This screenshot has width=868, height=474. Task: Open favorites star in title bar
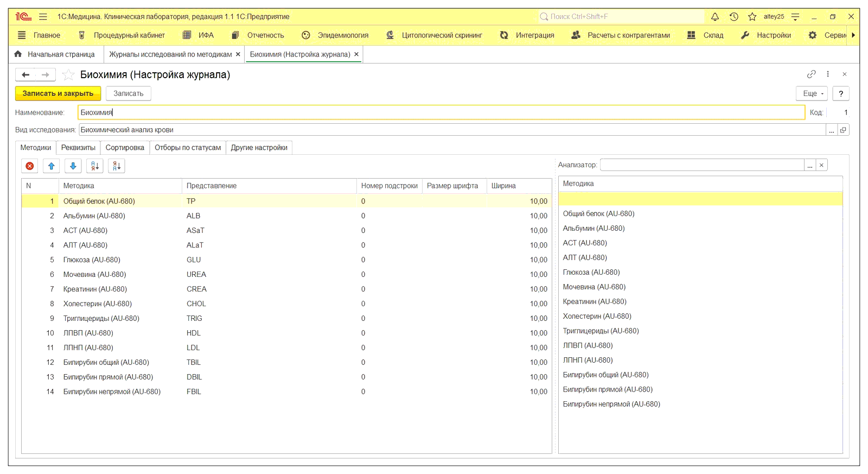752,17
